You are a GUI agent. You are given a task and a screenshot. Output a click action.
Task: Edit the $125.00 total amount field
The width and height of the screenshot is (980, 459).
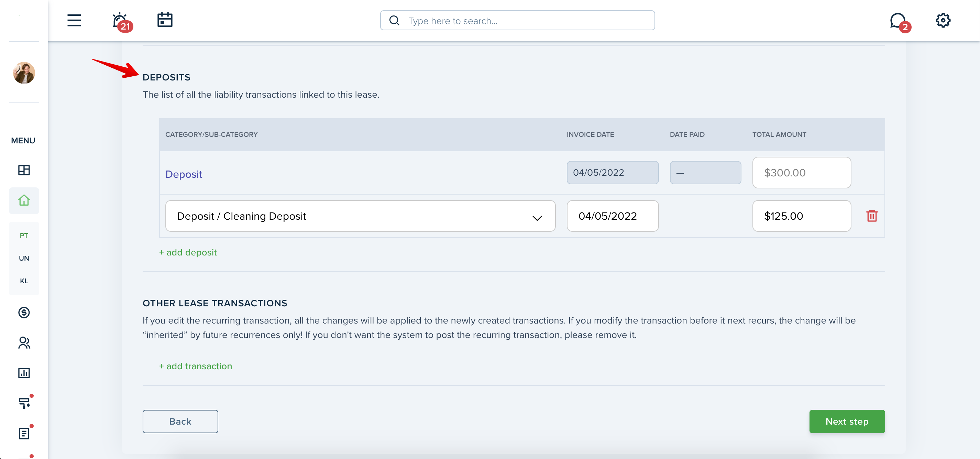(802, 216)
